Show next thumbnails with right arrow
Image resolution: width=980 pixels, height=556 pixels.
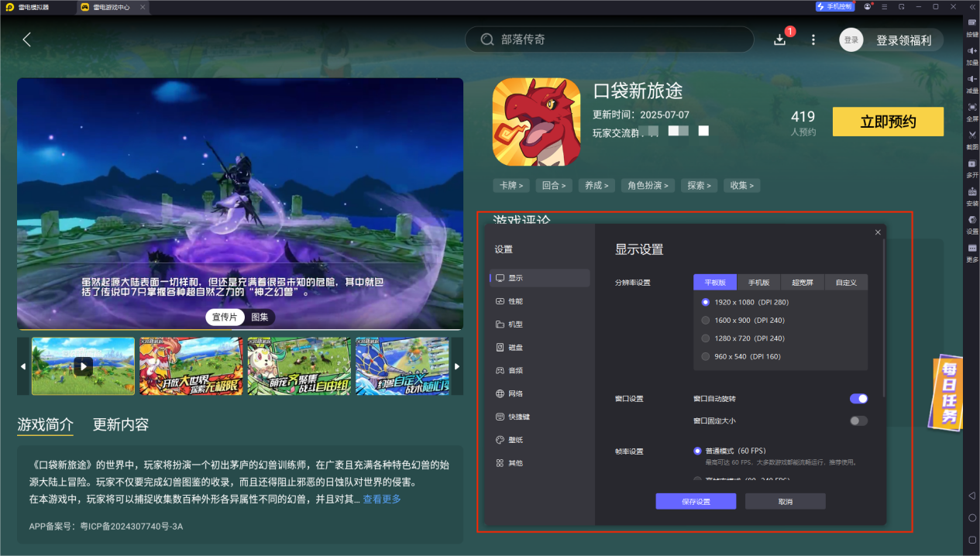click(x=457, y=366)
